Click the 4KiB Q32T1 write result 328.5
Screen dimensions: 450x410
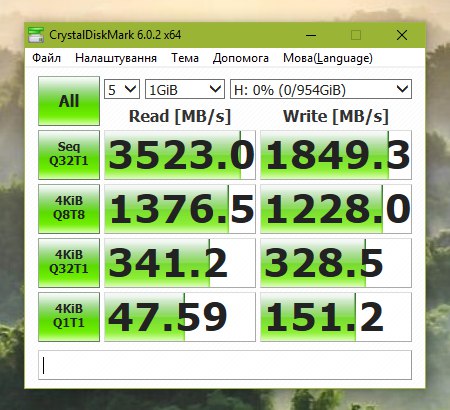336,263
